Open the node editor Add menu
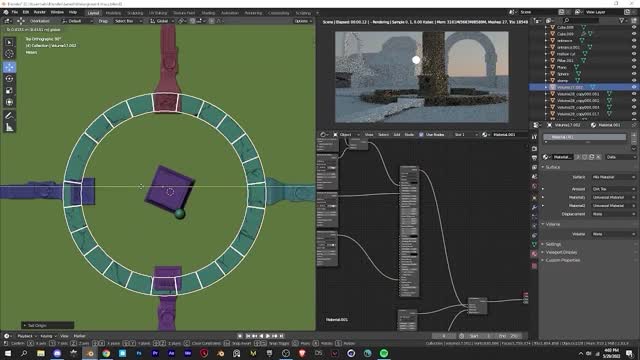This screenshot has height=360, width=640. point(397,134)
